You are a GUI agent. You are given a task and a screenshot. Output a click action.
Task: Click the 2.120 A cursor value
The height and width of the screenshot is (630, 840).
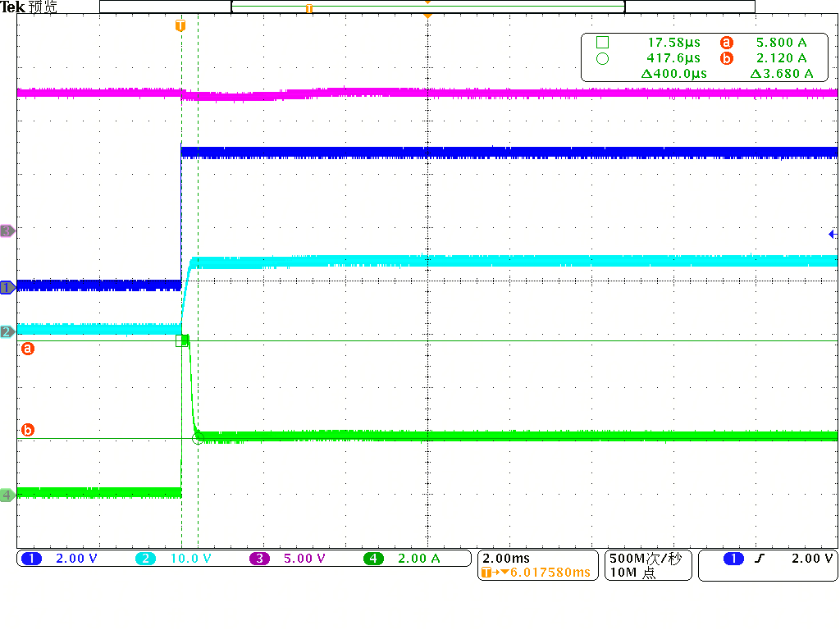point(781,58)
